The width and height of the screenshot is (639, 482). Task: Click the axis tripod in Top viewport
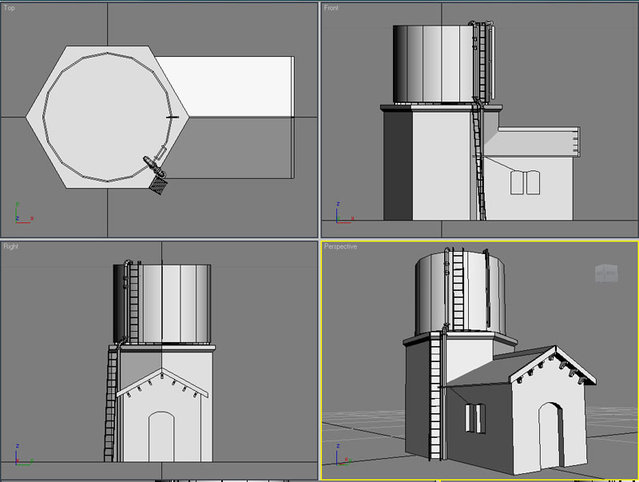click(x=22, y=212)
